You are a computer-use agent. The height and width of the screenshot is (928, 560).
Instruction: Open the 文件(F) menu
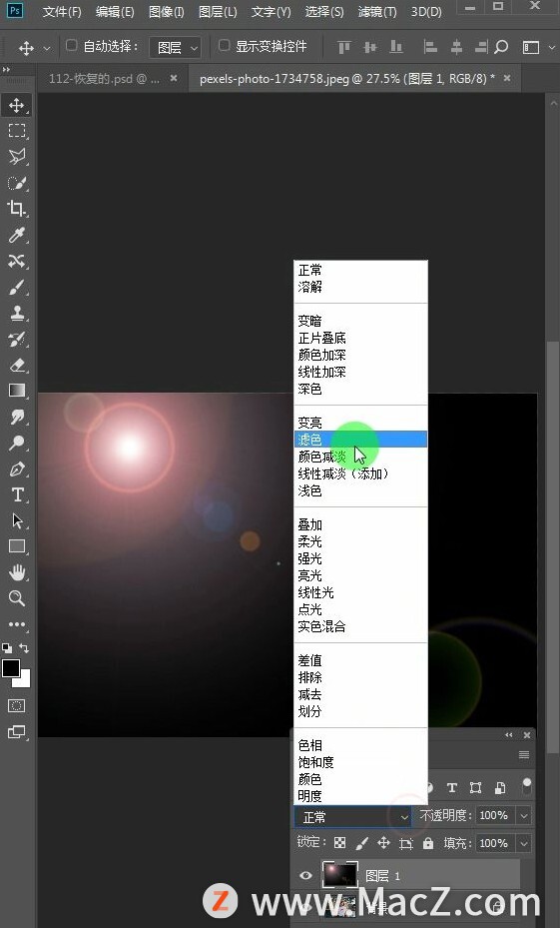pyautogui.click(x=62, y=12)
